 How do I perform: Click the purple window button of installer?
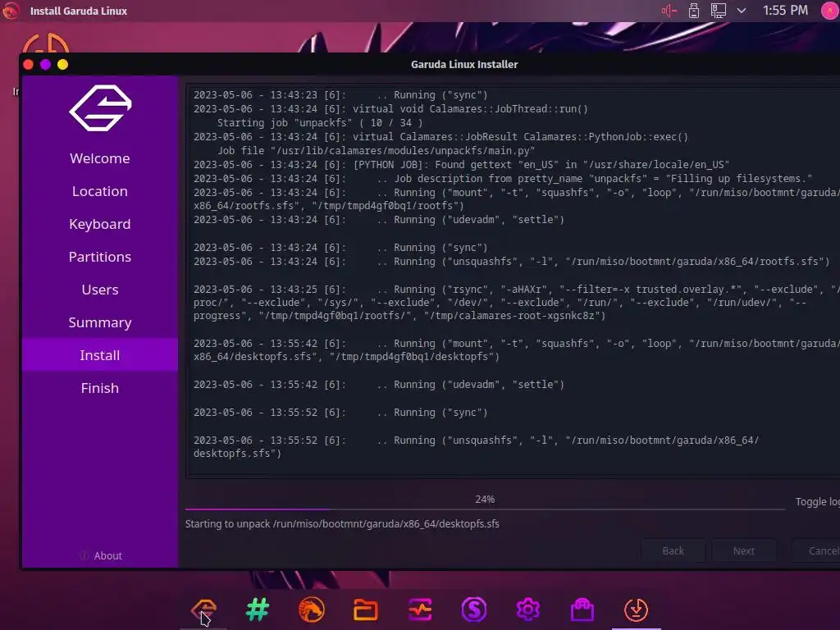coord(46,64)
